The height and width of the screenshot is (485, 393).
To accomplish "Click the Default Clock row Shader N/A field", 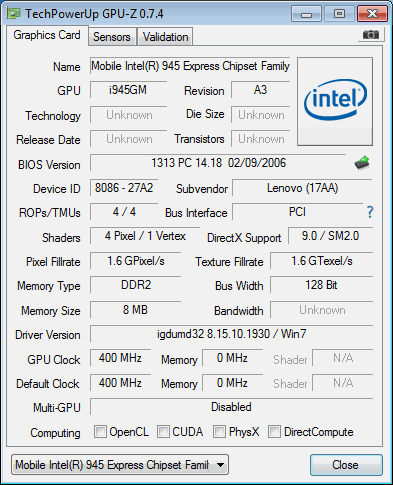I will point(343,383).
